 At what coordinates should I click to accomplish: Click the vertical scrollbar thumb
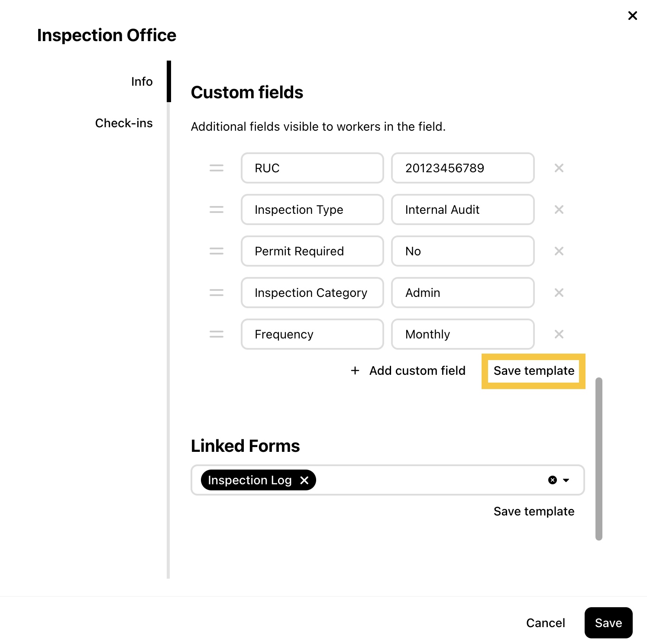pyautogui.click(x=599, y=459)
